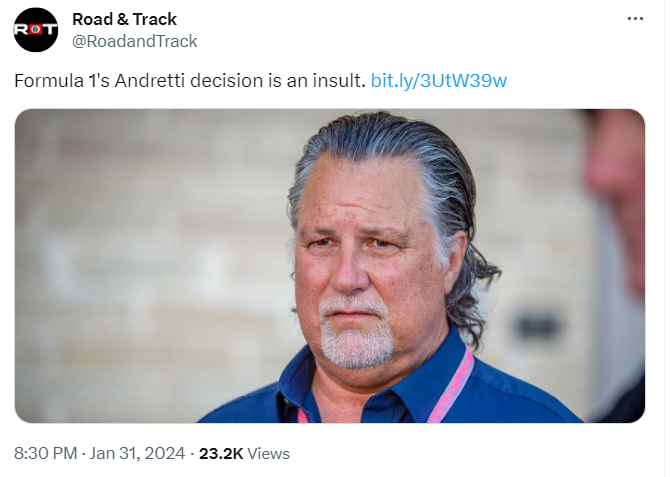Open the Road & Track display name profile
The height and width of the screenshot is (477, 670).
[x=124, y=19]
